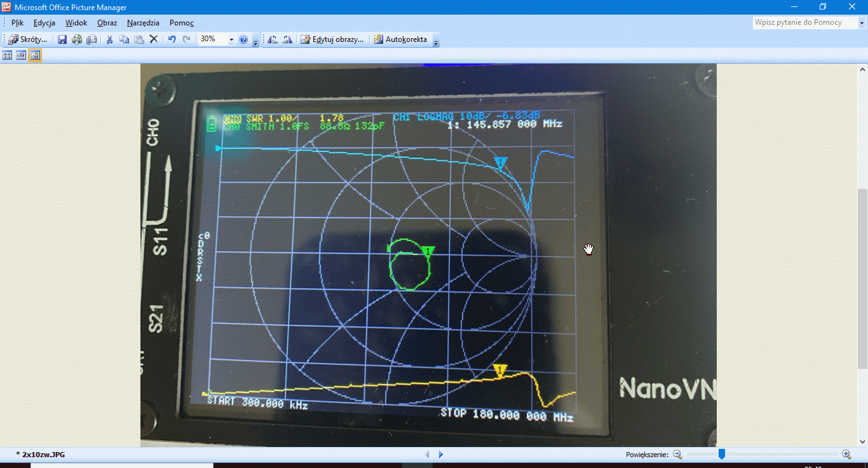
Task: Open the 30% zoom dropdown
Action: tap(231, 39)
